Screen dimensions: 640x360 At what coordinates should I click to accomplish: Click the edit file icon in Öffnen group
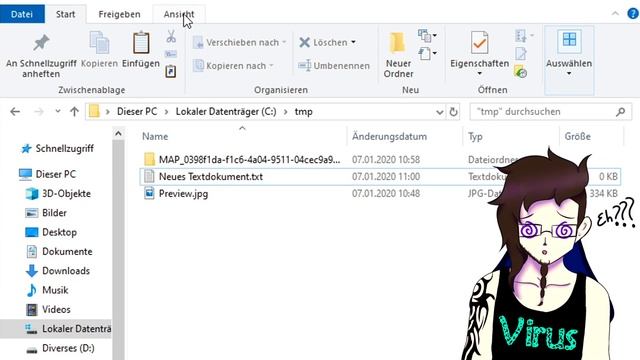pos(521,53)
